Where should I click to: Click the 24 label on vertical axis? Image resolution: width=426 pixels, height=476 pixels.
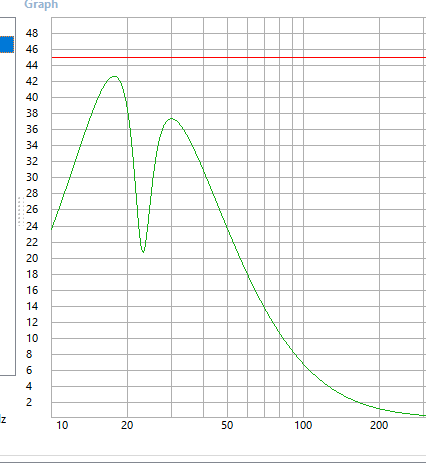[x=32, y=226]
